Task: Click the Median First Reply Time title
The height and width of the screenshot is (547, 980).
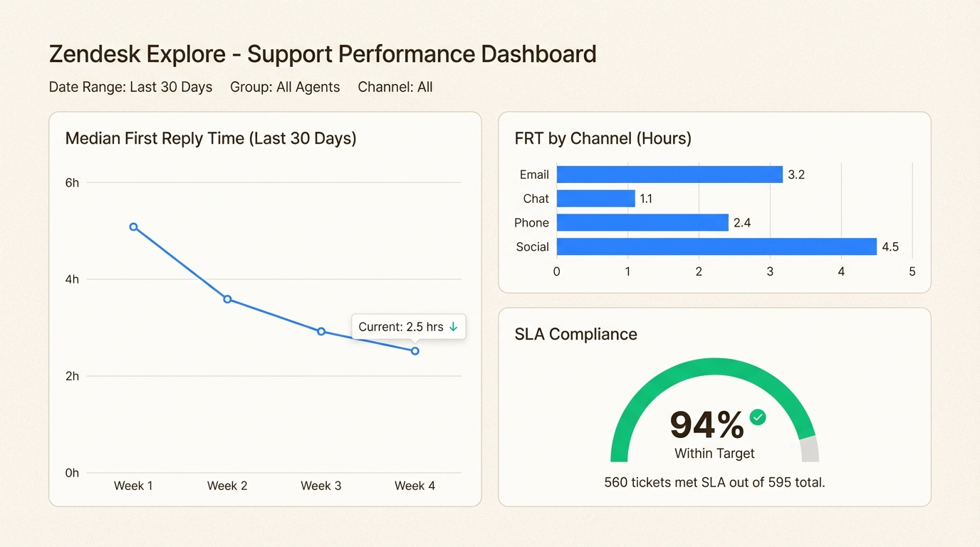Action: [x=211, y=138]
